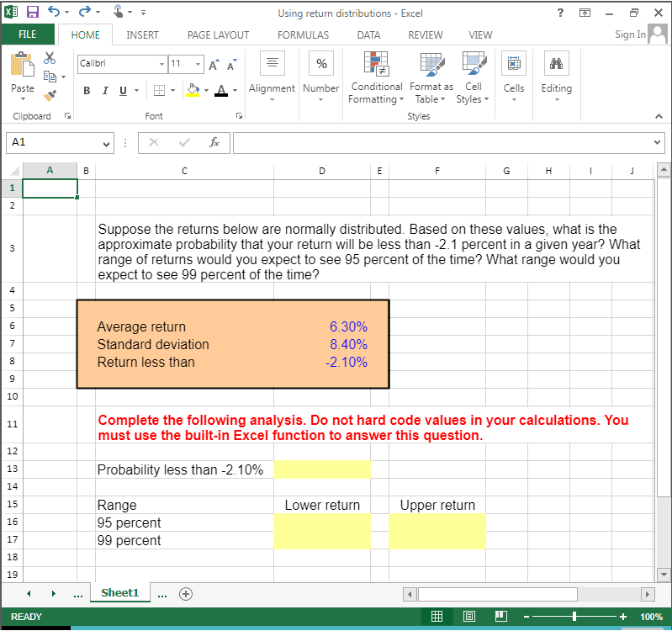This screenshot has width=672, height=631.
Task: Switch to the PAGE LAYOUT tab
Action: pyautogui.click(x=218, y=35)
